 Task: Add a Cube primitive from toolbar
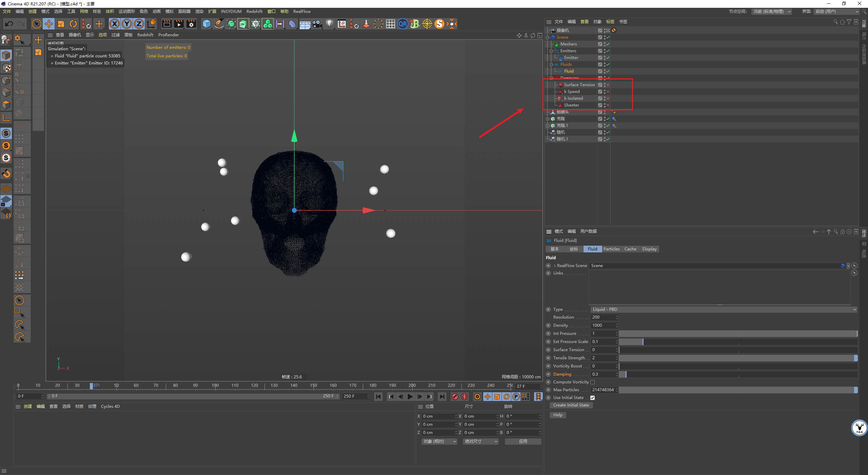(206, 24)
